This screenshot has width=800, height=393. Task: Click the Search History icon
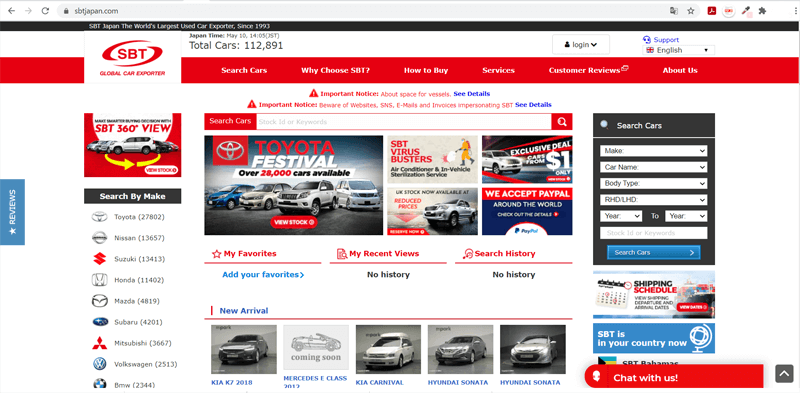pyautogui.click(x=467, y=254)
